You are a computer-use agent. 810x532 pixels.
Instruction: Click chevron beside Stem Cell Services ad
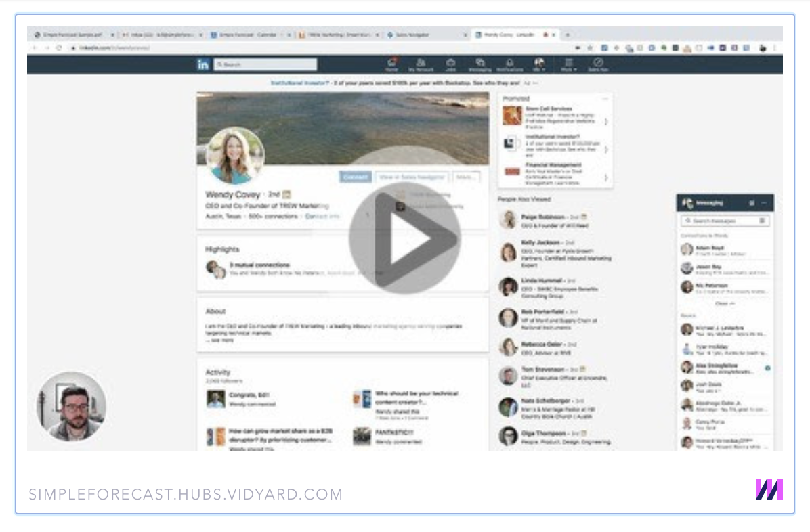click(x=606, y=122)
